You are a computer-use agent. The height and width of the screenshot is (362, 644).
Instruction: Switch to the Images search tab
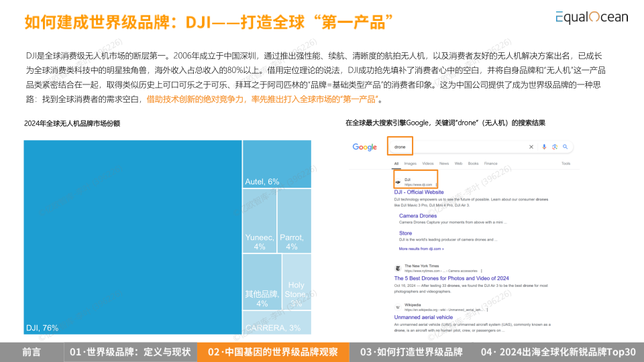pos(411,164)
